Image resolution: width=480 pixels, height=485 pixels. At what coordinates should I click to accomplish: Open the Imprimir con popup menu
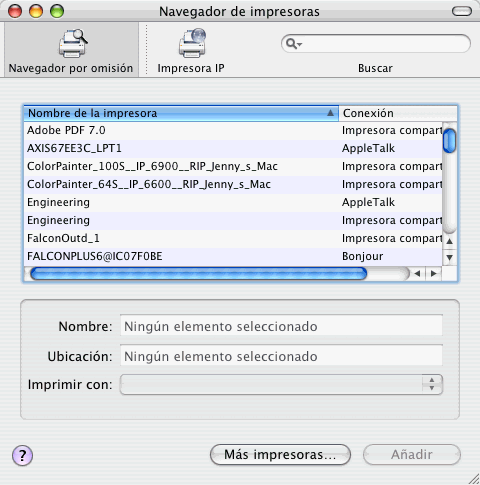click(281, 384)
